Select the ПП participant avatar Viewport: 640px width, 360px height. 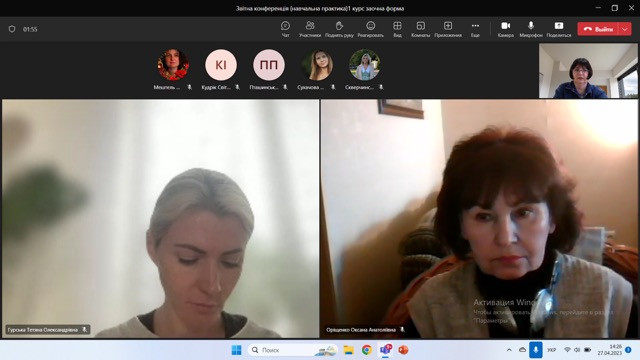[269, 64]
